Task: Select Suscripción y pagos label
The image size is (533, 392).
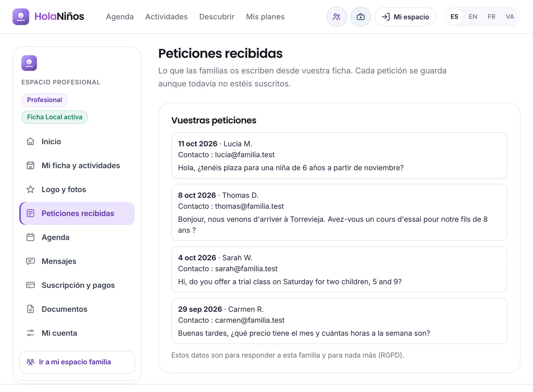Action: tap(78, 285)
